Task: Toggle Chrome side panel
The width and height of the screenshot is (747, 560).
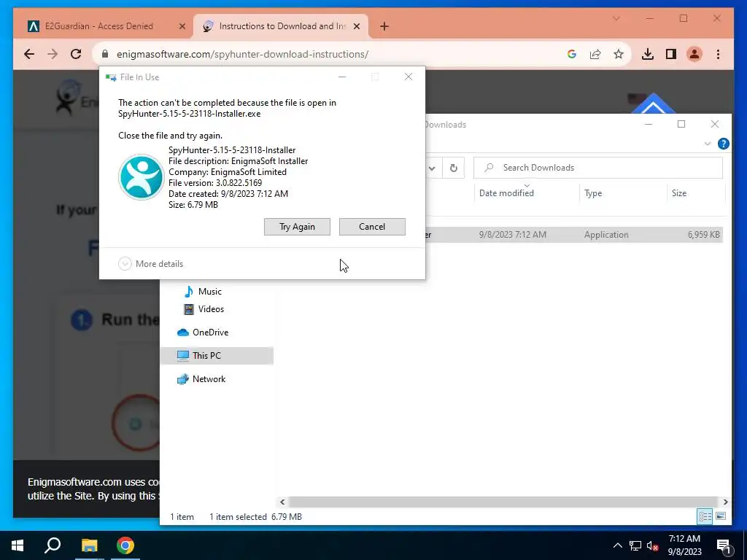Action: click(x=671, y=54)
